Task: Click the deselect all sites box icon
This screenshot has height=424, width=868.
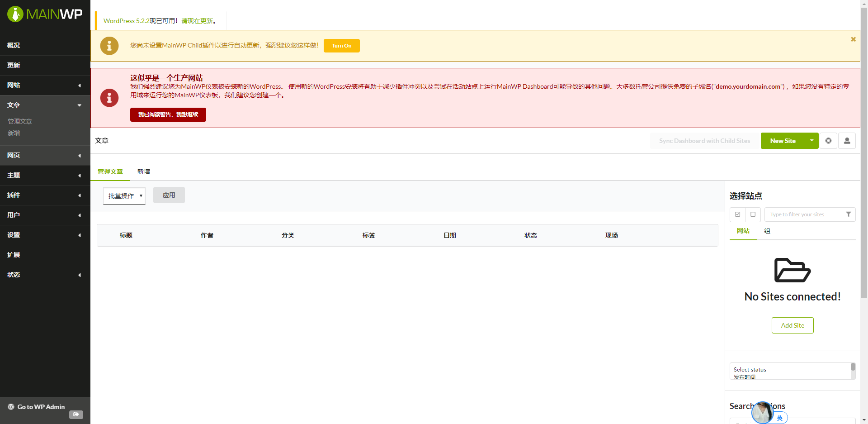Action: (753, 214)
